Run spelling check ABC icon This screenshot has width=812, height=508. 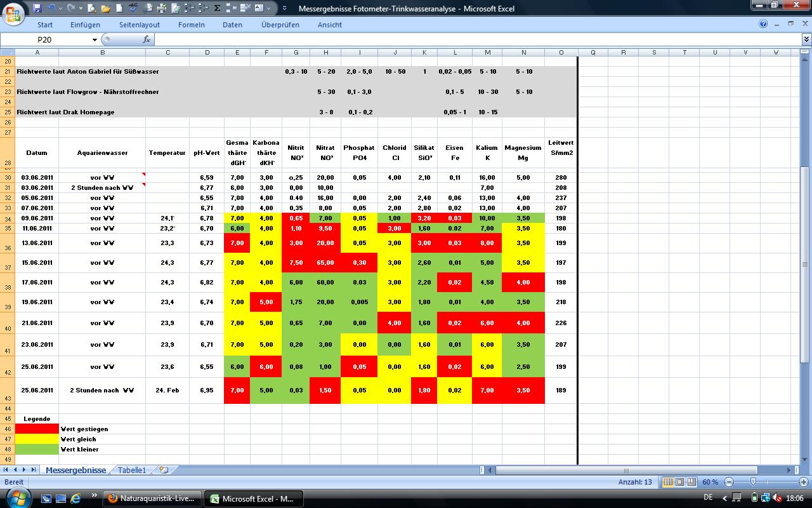[x=133, y=8]
